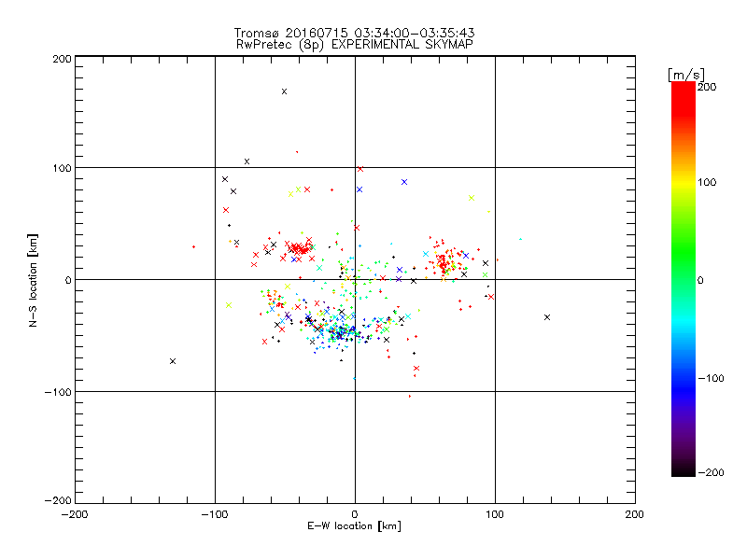The image size is (747, 560).
Task: Click the y-axis top tick label '200'
Action: [x=62, y=59]
